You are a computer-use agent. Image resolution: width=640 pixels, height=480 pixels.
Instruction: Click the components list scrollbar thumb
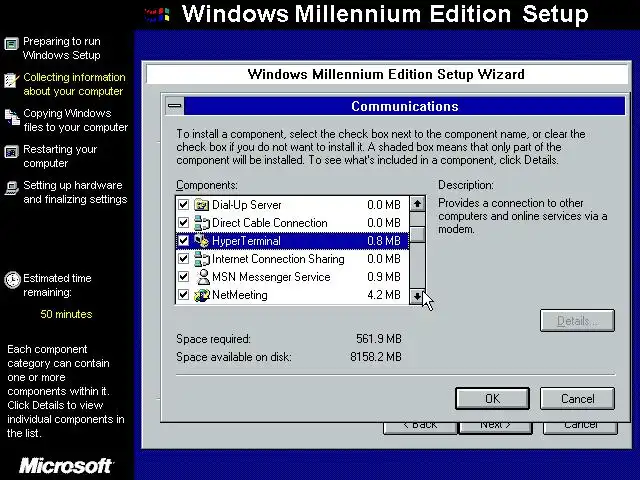[417, 234]
